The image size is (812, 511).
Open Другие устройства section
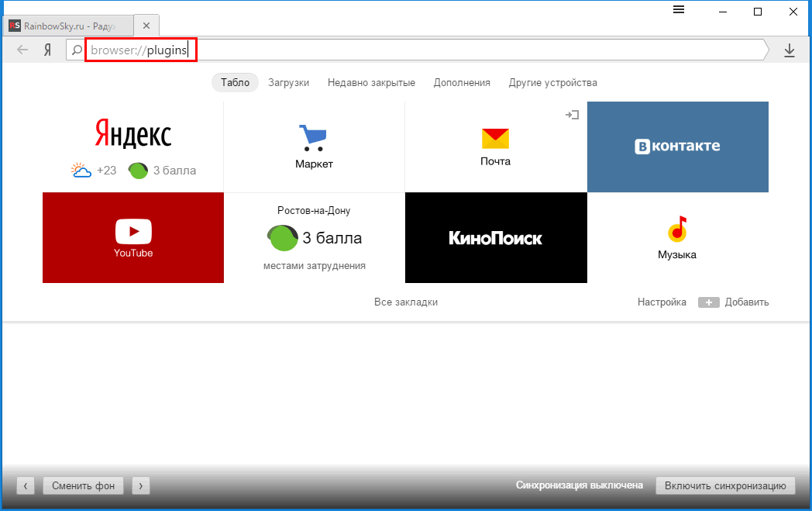tap(553, 82)
